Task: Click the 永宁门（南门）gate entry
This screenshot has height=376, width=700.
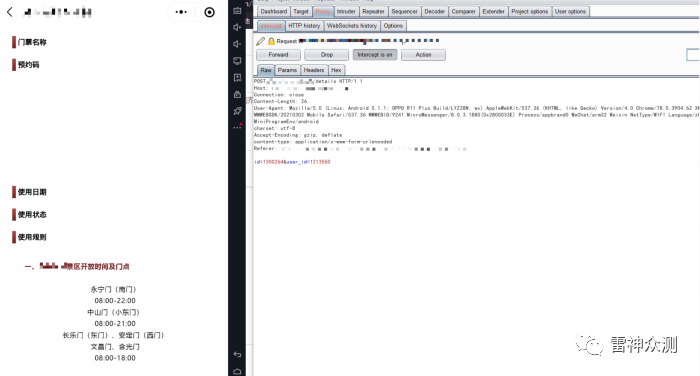Action: [113, 289]
